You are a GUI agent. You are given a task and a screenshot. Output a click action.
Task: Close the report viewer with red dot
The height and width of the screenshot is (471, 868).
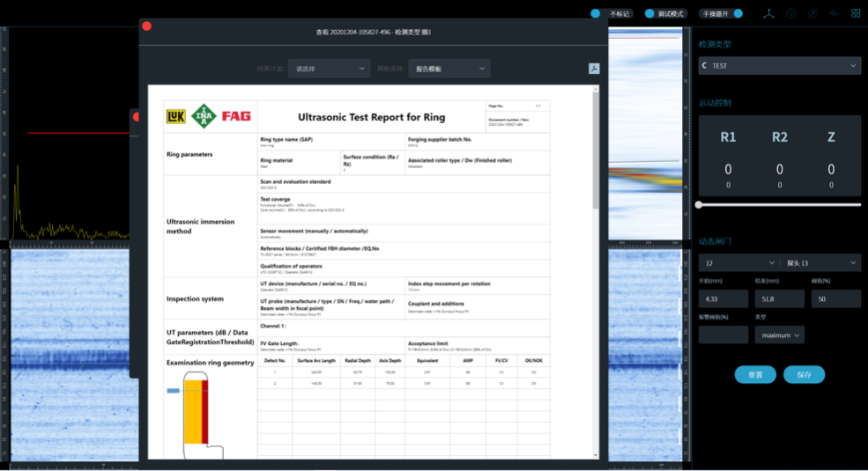pyautogui.click(x=146, y=26)
